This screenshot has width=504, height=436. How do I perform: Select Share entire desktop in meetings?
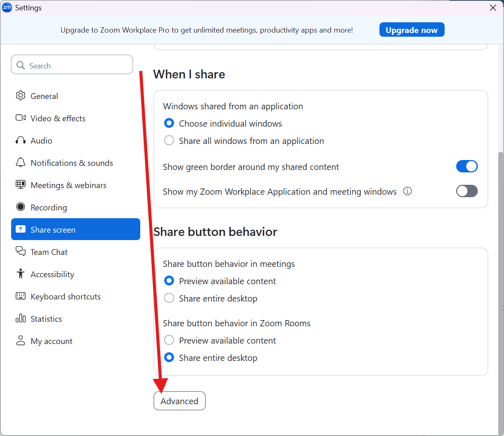tap(169, 298)
